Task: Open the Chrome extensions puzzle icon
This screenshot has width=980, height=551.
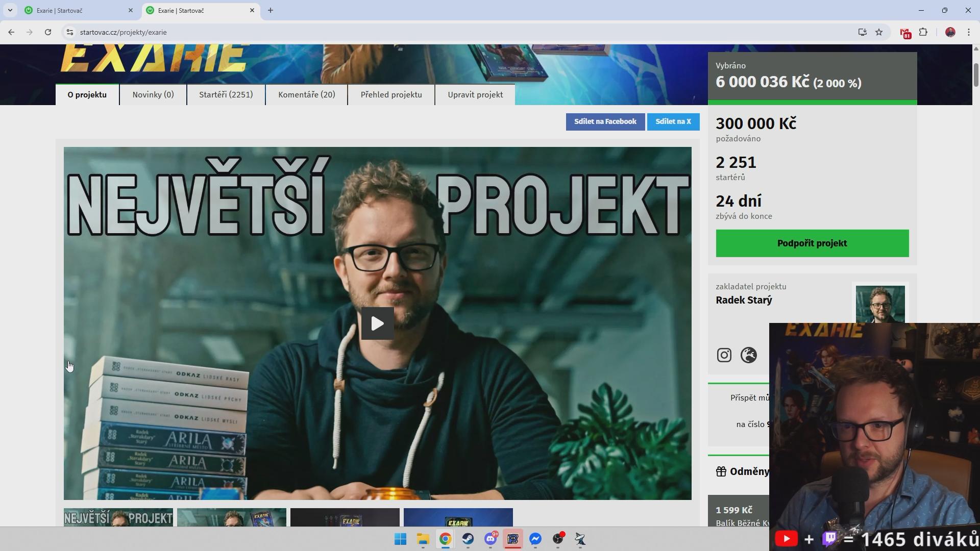Action: click(923, 32)
